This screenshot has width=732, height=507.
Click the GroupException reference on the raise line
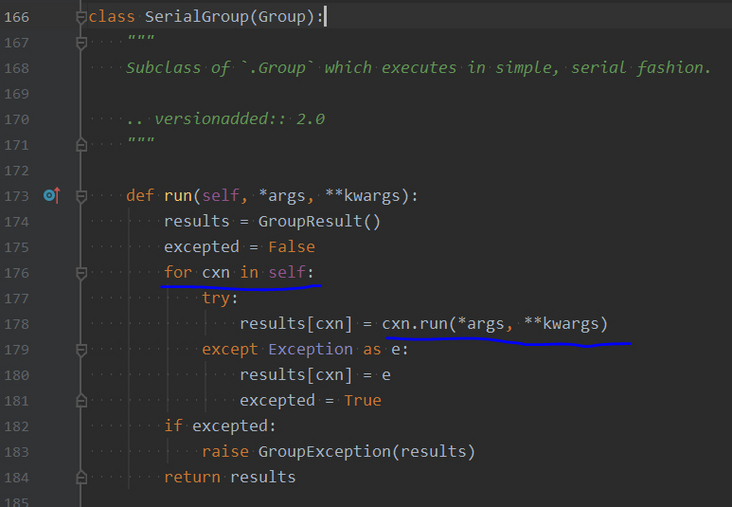pos(323,452)
